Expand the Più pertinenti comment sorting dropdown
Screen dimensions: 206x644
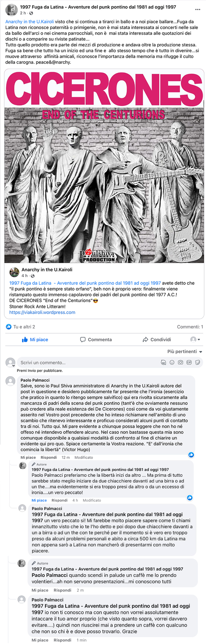point(185,351)
